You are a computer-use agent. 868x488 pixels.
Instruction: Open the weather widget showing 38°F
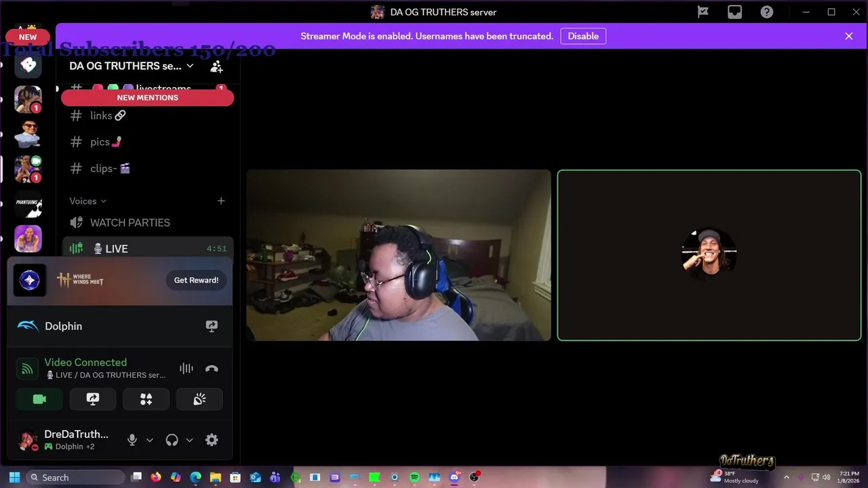click(734, 477)
